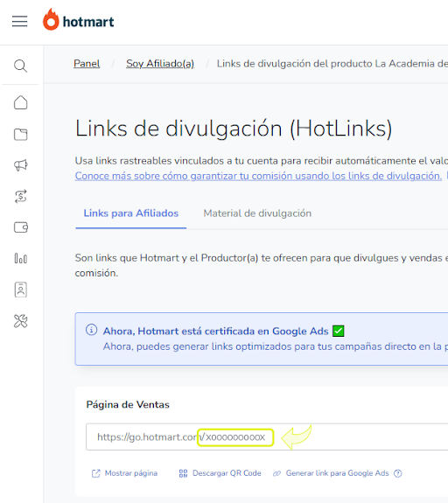Open the sidebar search icon
Screen dimensions: 448x503
pyautogui.click(x=20, y=66)
